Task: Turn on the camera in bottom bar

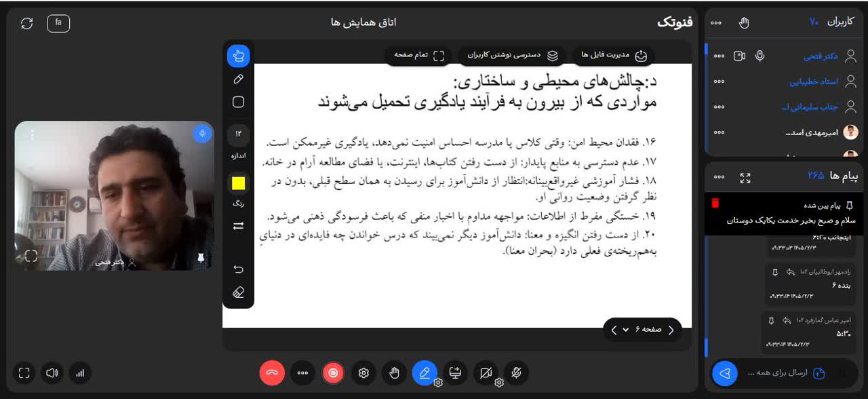Action: pos(486,373)
